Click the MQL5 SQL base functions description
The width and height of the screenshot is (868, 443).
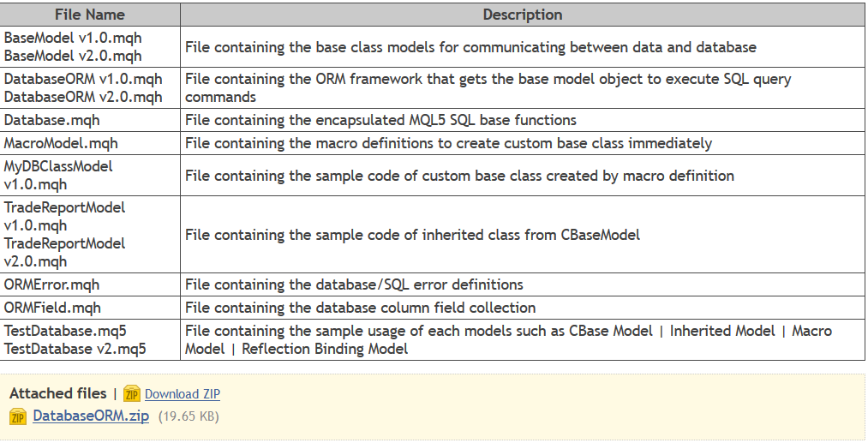380,120
